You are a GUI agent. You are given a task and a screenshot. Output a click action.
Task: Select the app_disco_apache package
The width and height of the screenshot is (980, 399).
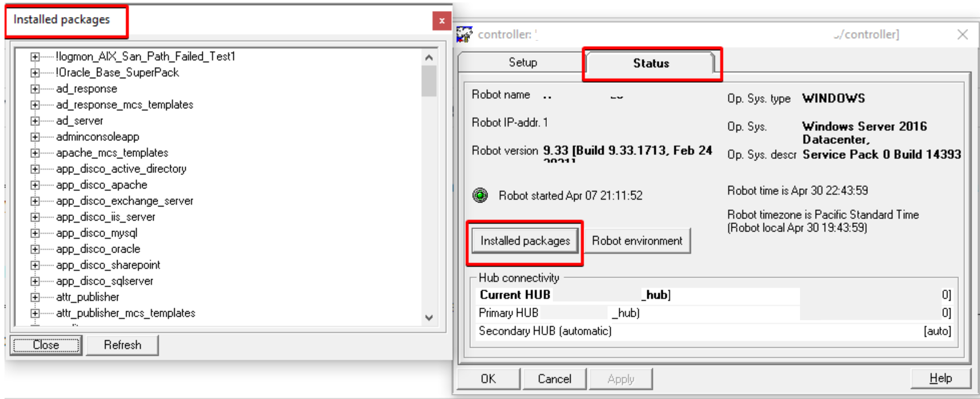click(102, 185)
